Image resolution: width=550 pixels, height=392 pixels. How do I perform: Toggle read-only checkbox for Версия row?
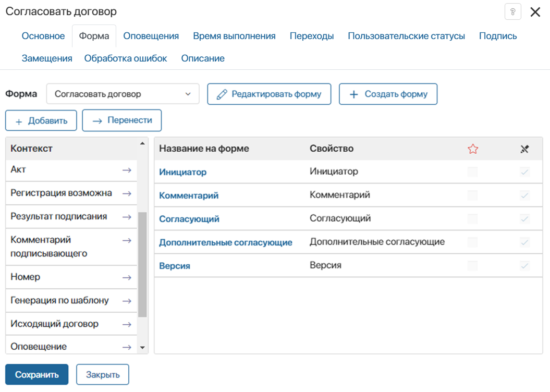[x=525, y=266]
